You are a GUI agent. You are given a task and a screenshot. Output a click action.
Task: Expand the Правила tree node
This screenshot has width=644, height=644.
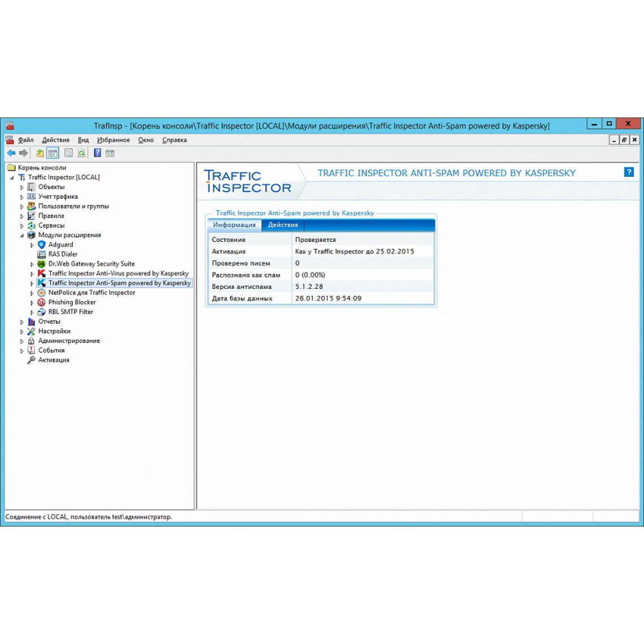coord(22,216)
